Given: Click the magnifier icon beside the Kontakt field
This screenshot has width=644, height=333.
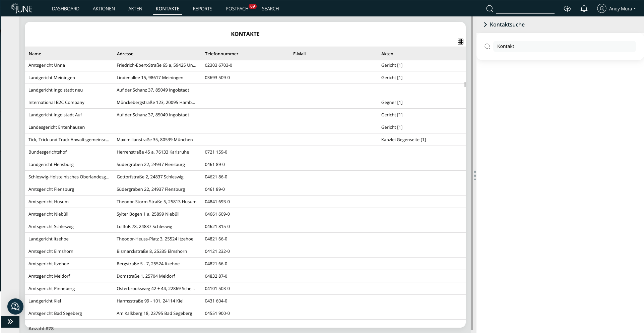Looking at the screenshot, I should pos(487,46).
